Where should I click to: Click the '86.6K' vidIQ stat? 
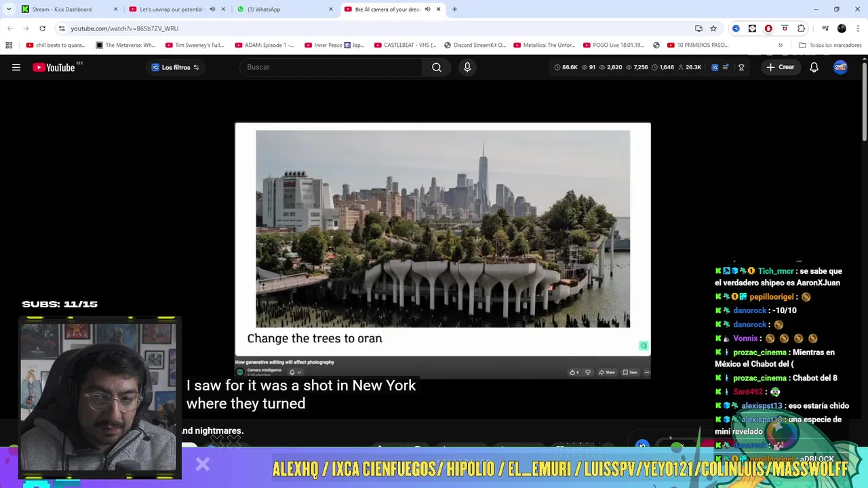click(x=566, y=67)
